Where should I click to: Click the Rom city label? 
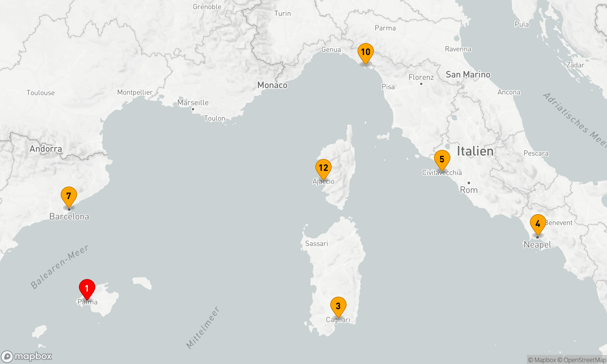pos(469,190)
